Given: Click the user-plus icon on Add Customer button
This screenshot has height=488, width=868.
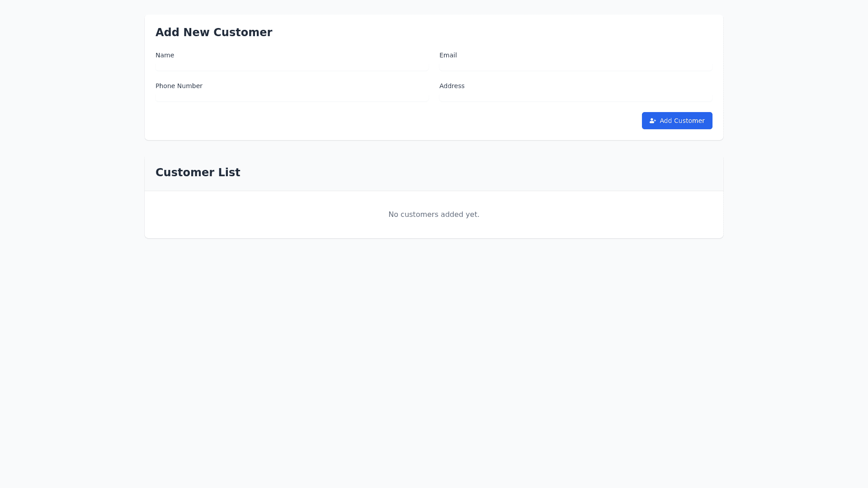Looking at the screenshot, I should (652, 121).
